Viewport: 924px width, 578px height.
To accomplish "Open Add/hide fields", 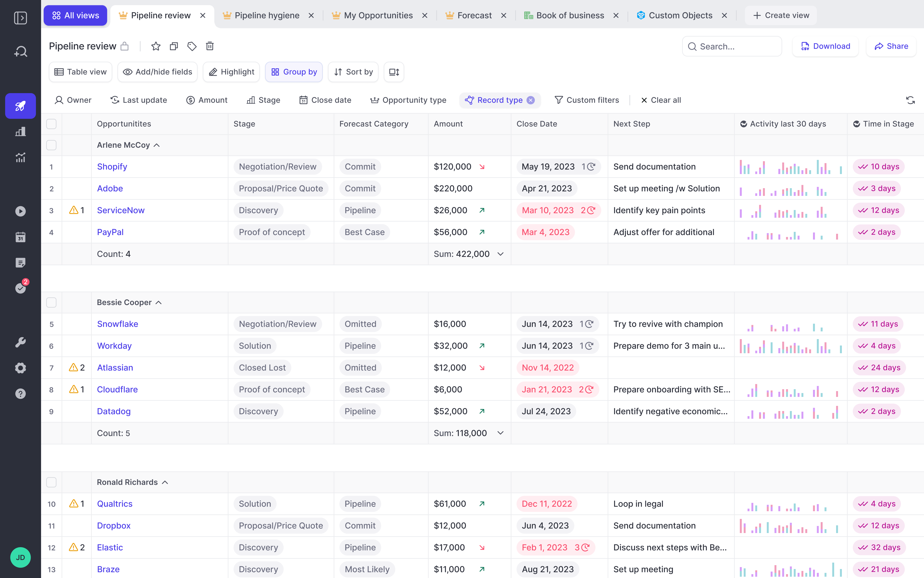I will coord(158,72).
